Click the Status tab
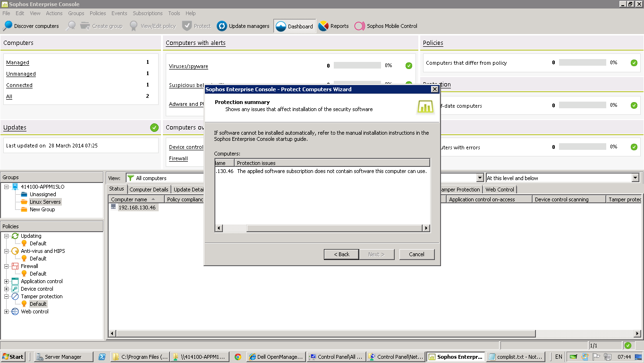Image resolution: width=644 pixels, height=363 pixels. [117, 189]
